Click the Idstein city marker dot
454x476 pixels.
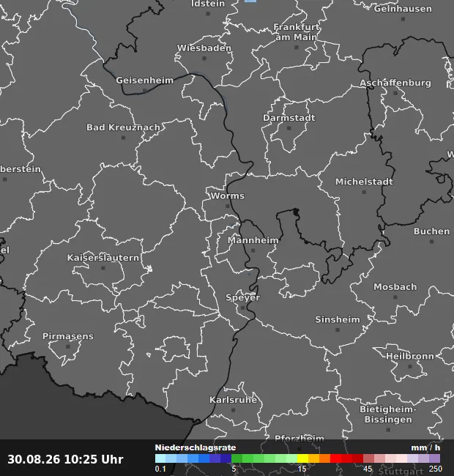point(208,14)
